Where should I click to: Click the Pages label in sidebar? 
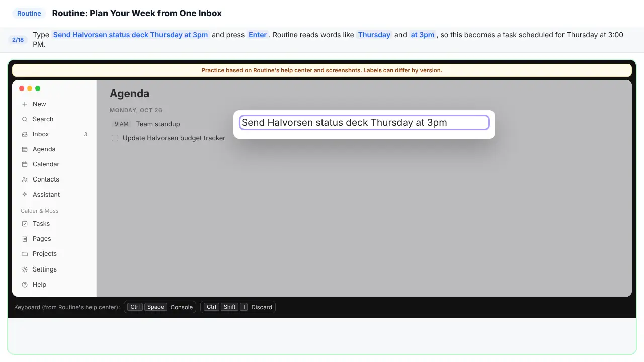point(42,239)
